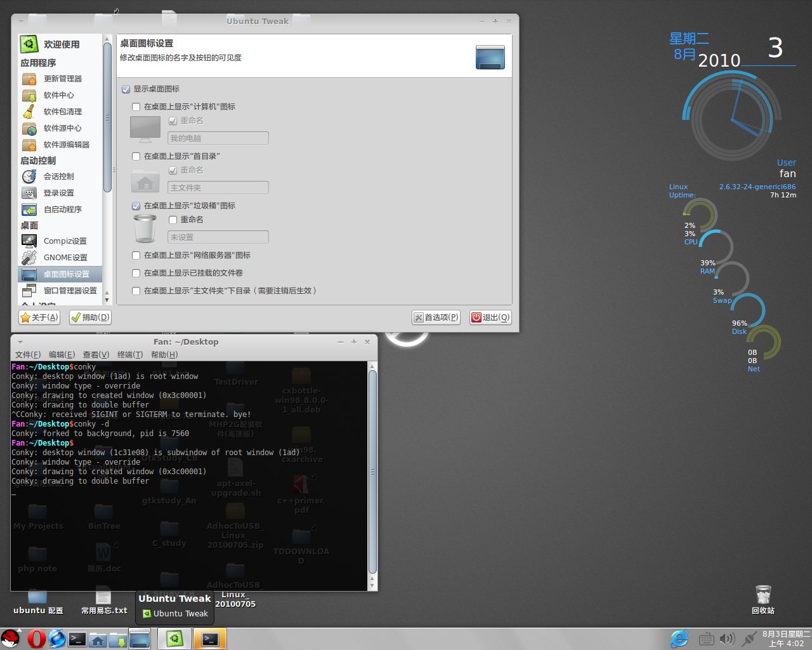Click the sidebar scrollbar up arrow
The width and height of the screenshot is (812, 650).
point(107,39)
